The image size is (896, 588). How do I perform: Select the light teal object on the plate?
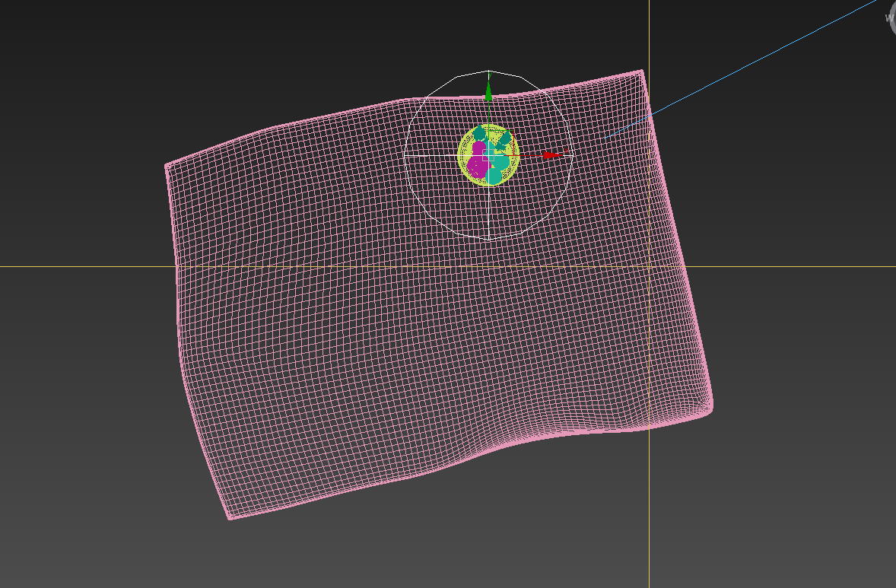tap(495, 173)
